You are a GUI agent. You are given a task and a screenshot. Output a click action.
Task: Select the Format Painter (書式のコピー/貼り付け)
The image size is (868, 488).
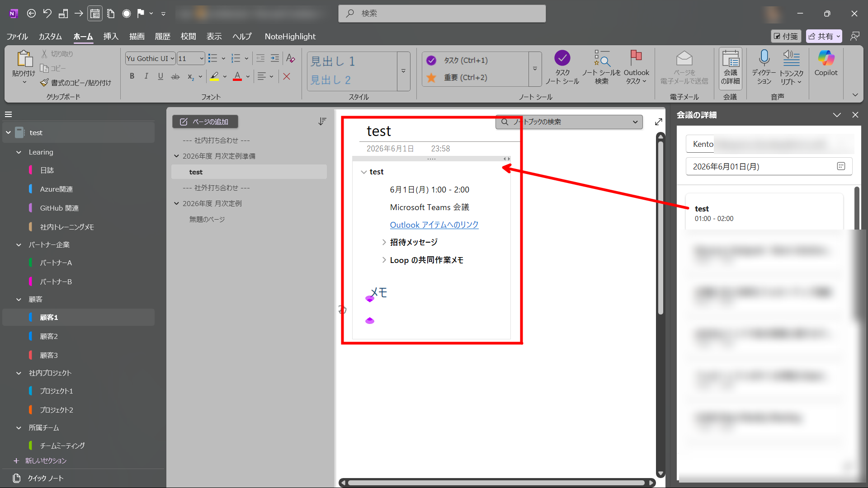(75, 83)
